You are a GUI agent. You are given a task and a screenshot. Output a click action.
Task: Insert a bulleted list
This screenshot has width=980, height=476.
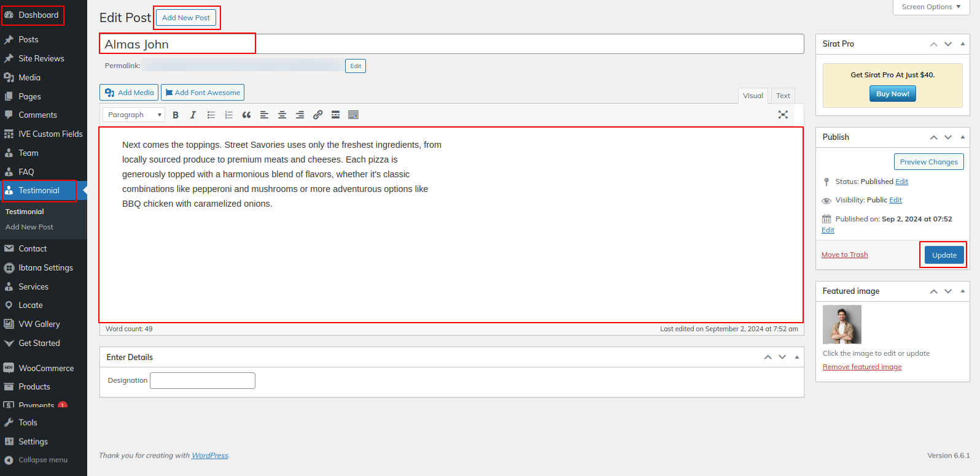pyautogui.click(x=211, y=115)
